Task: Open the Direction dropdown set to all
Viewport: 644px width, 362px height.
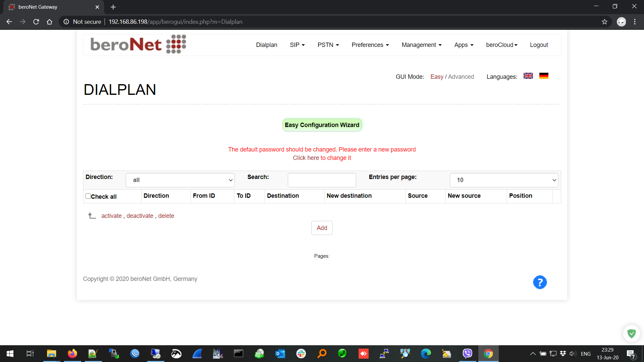Action: tap(180, 180)
